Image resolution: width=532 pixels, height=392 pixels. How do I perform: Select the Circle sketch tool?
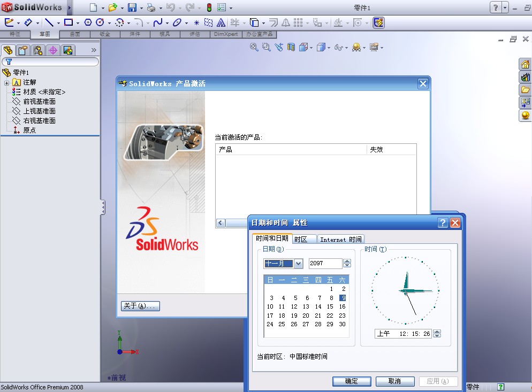pyautogui.click(x=100, y=22)
